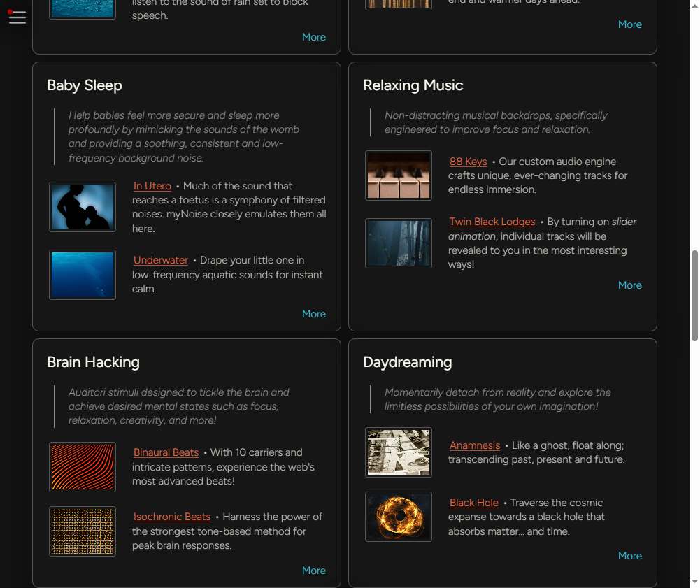Open the Anamnesis thumbnail
The width and height of the screenshot is (700, 588).
tap(399, 452)
